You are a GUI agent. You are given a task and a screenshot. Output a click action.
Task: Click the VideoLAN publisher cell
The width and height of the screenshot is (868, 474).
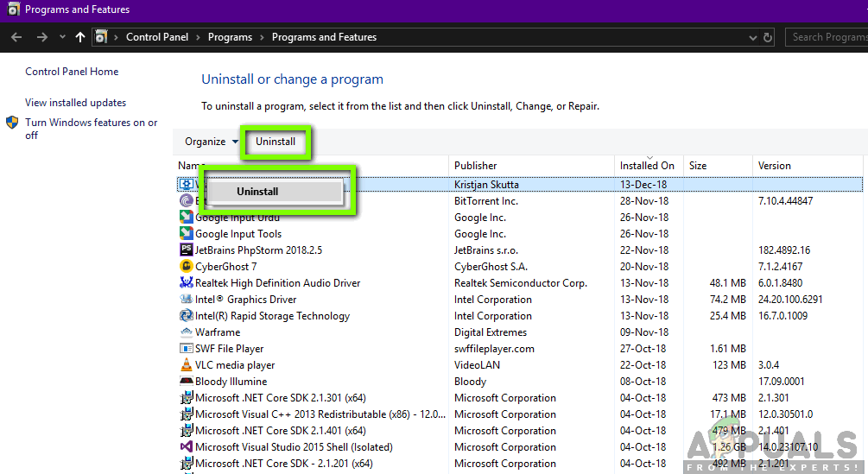pos(477,365)
